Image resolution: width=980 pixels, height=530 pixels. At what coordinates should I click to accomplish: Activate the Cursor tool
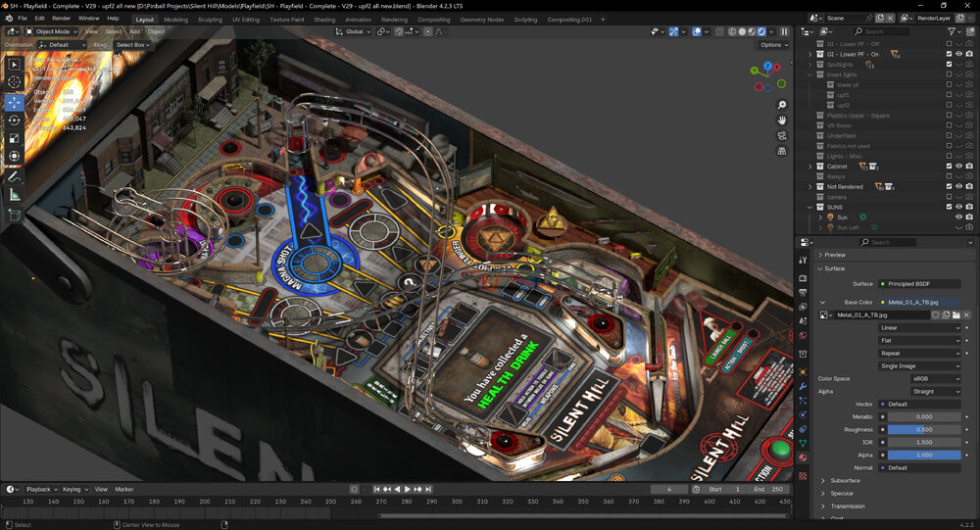(15, 82)
